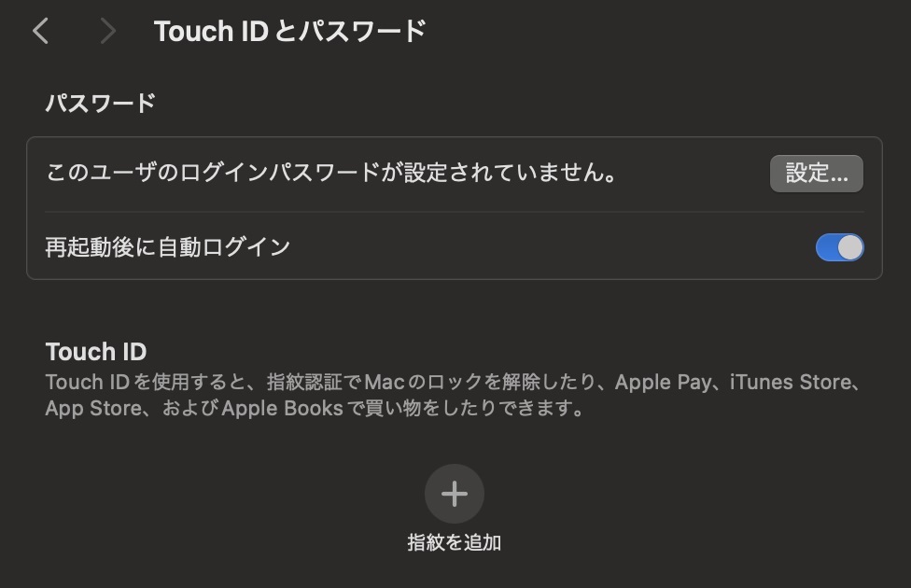Click the separator line between password rows

click(x=455, y=212)
